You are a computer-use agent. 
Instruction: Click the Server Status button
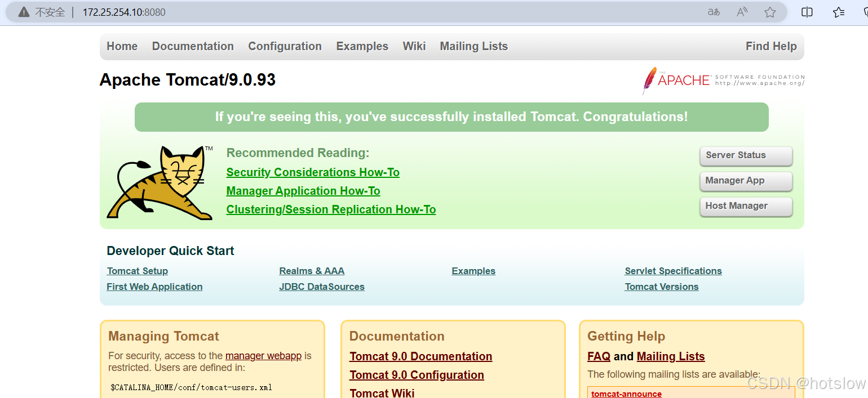point(746,155)
